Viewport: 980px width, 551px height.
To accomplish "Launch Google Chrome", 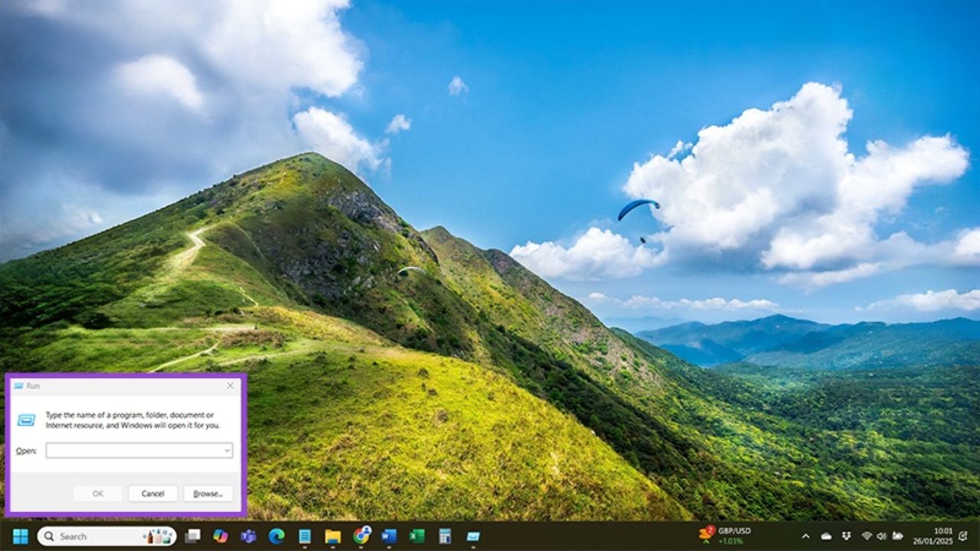I will pos(361,536).
